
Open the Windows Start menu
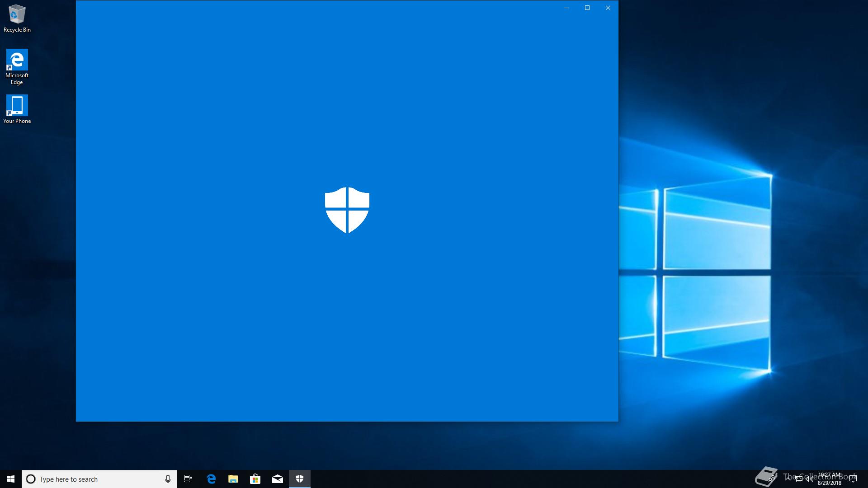pos(11,479)
